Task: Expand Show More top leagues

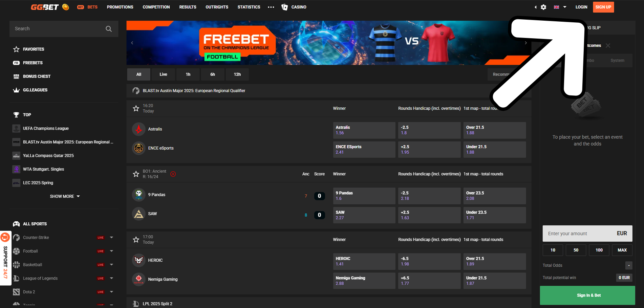Action: click(x=65, y=196)
